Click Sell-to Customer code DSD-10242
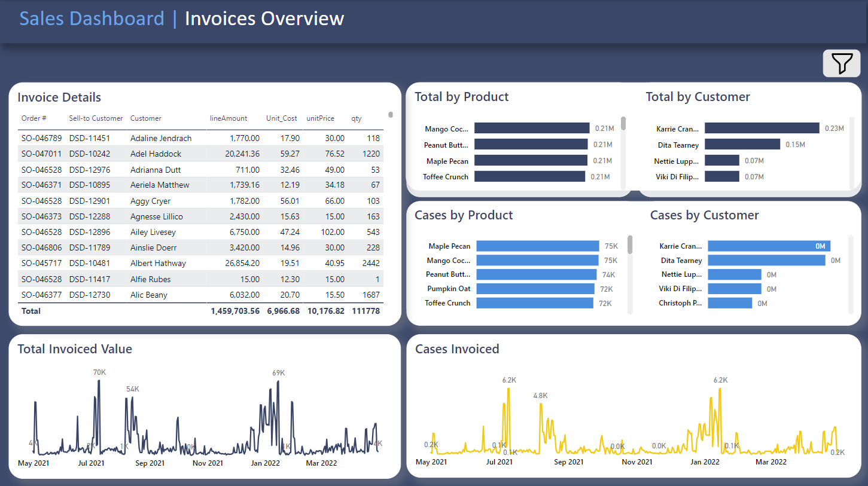 pos(90,154)
